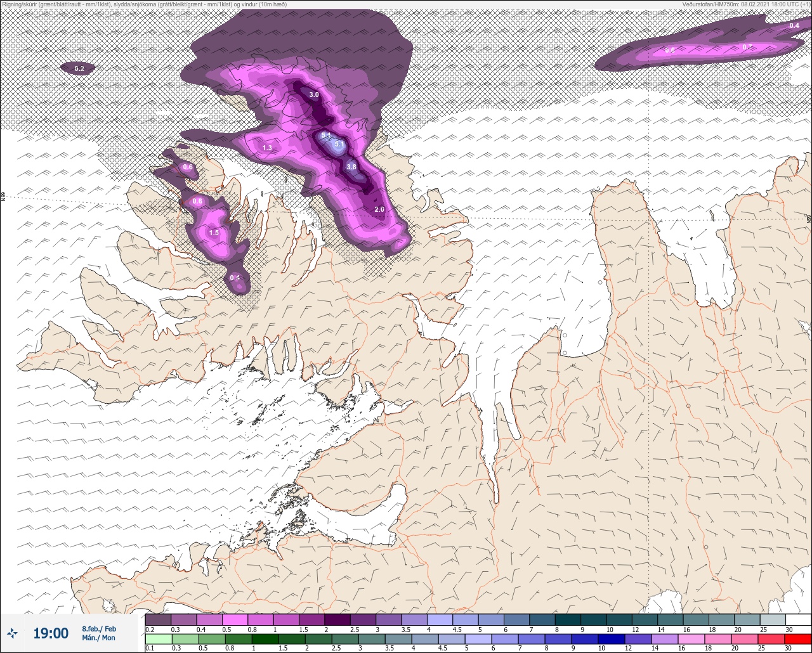This screenshot has width=812, height=653.
Task: Select the darkest purple 2 swatch in upper legend row
Action: click(337, 619)
